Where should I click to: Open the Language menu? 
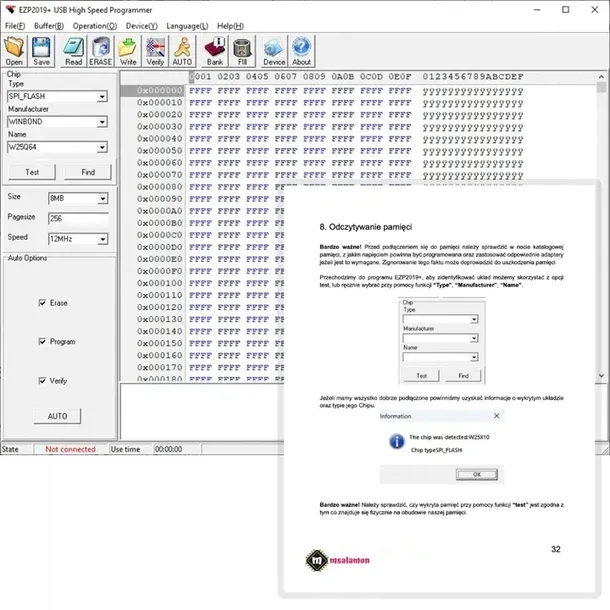point(187,25)
